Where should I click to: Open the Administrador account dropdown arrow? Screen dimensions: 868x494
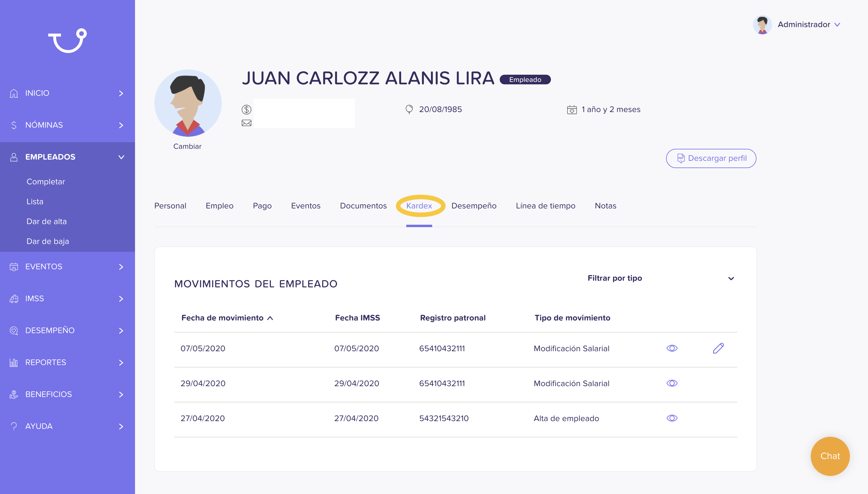point(837,25)
